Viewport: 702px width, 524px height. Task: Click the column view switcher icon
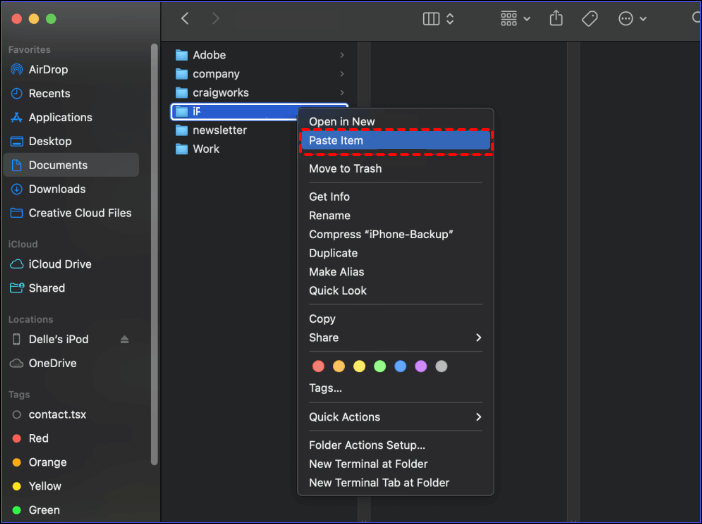pos(438,19)
